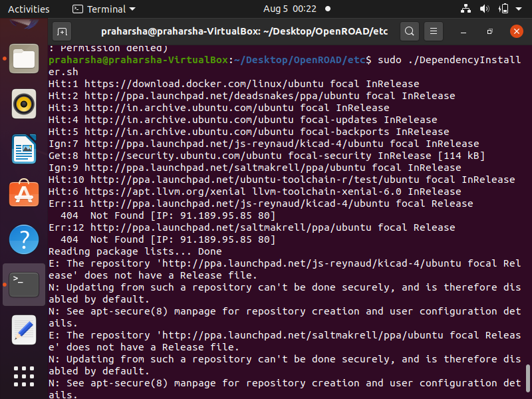Open terminal search with the magnifier icon
The height and width of the screenshot is (399, 532).
coord(409,31)
